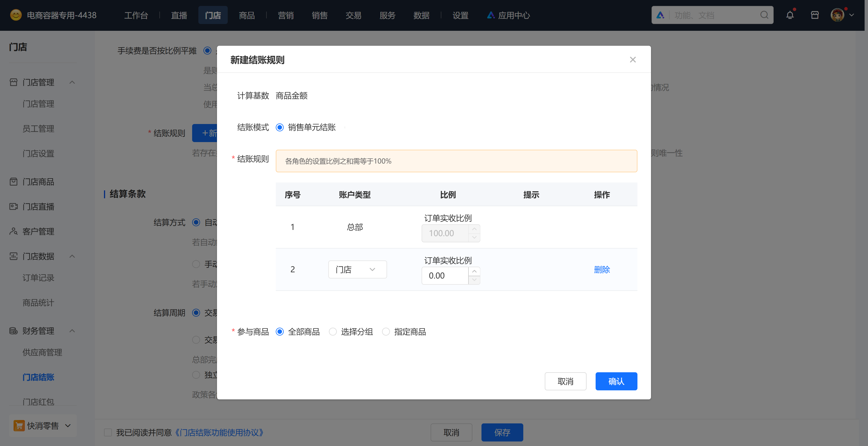
Task: Collapse the 门店管理 sidebar group chevron
Action: coord(72,82)
